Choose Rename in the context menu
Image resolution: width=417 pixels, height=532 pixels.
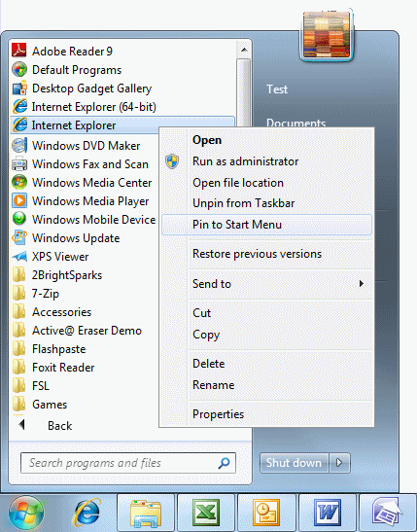pos(266,385)
